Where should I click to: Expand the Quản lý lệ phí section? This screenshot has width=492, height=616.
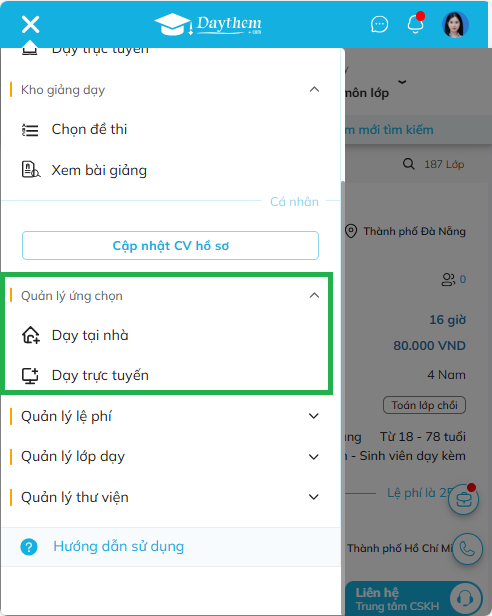314,416
